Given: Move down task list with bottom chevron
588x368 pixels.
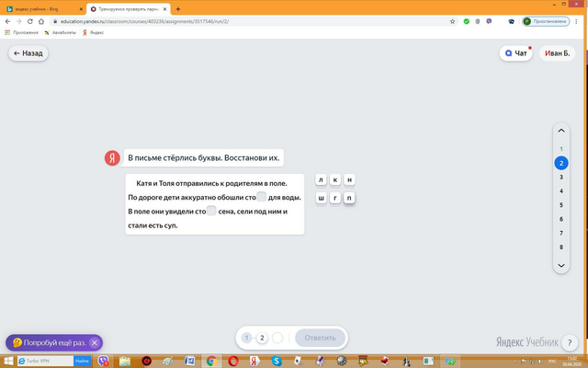Looking at the screenshot, I should pos(561,266).
